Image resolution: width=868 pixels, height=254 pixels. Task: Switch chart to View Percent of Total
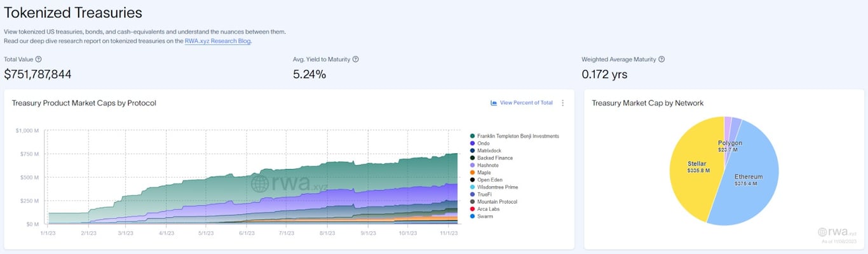click(522, 103)
